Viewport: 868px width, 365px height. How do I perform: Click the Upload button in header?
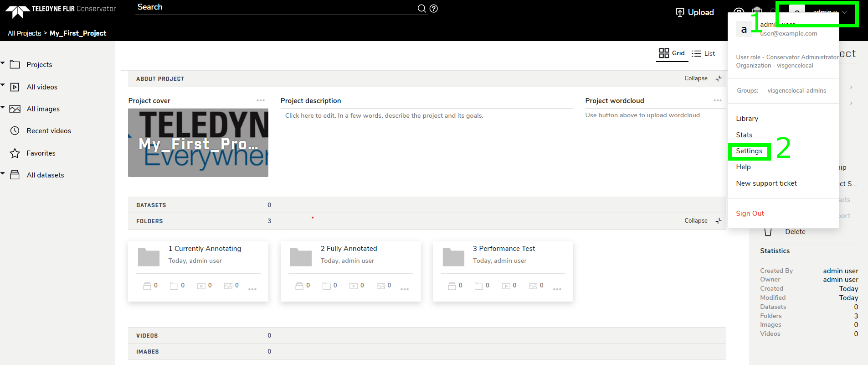695,12
